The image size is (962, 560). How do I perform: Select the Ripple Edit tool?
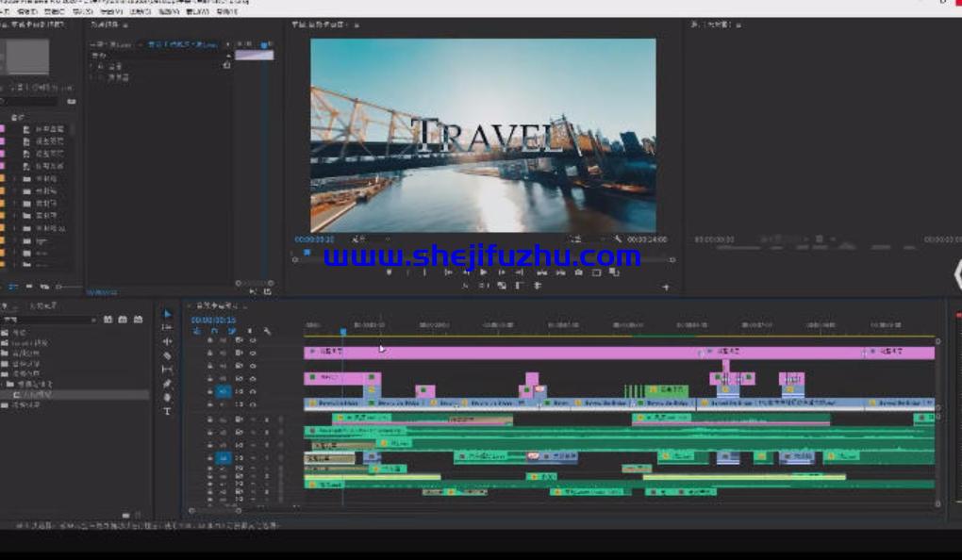[168, 341]
